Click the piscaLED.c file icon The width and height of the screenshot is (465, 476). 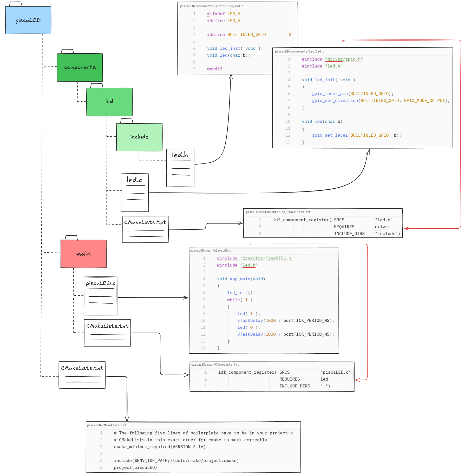[100, 296]
